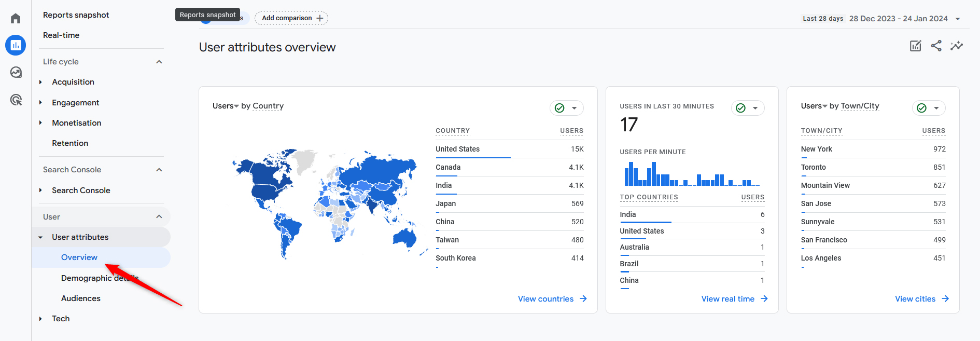This screenshot has width=980, height=341.
Task: Collapse the User section
Action: pos(159,216)
